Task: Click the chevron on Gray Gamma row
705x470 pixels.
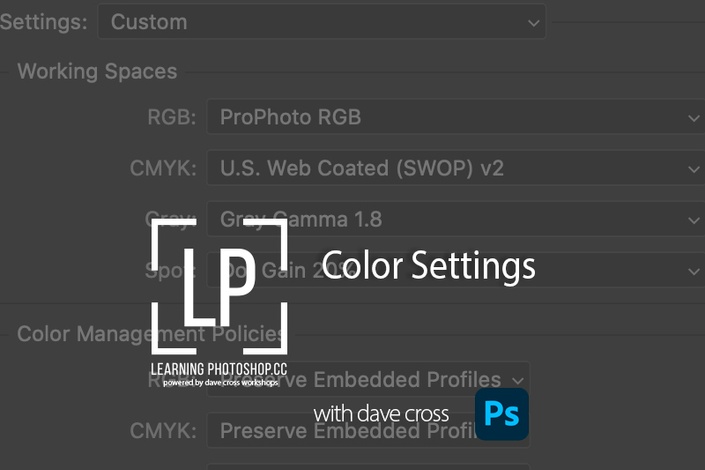Action: [694, 221]
